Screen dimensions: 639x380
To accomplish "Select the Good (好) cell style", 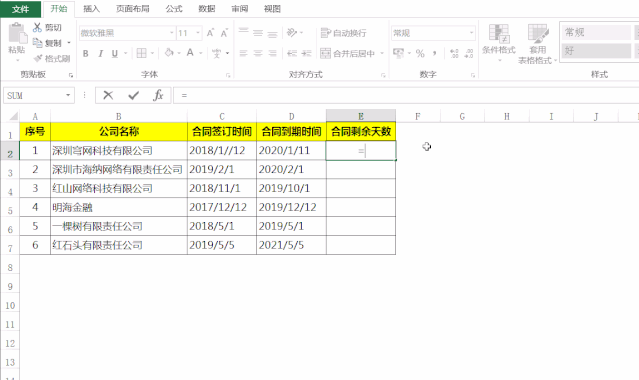I will 596,51.
